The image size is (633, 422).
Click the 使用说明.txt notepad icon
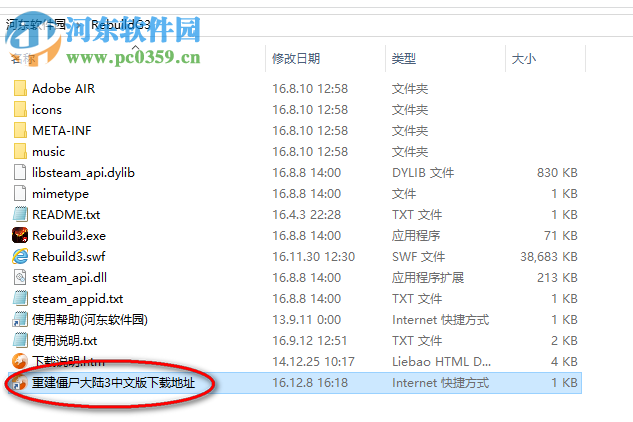[20, 340]
